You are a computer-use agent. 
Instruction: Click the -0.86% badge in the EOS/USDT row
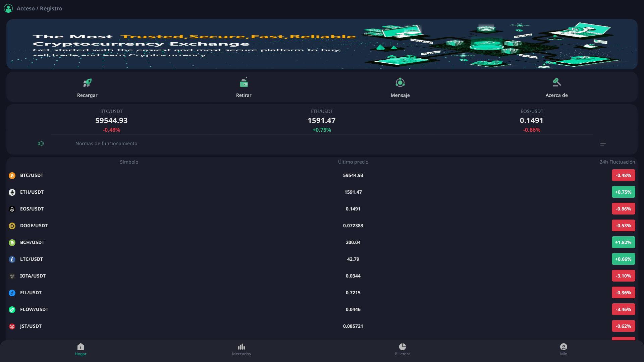623,209
